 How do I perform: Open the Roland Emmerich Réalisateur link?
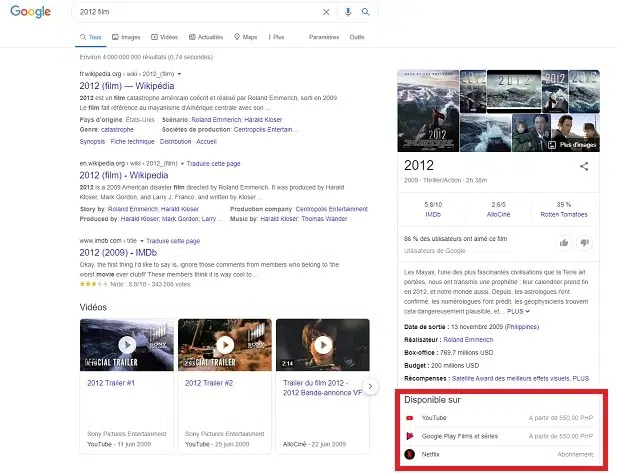click(x=468, y=340)
